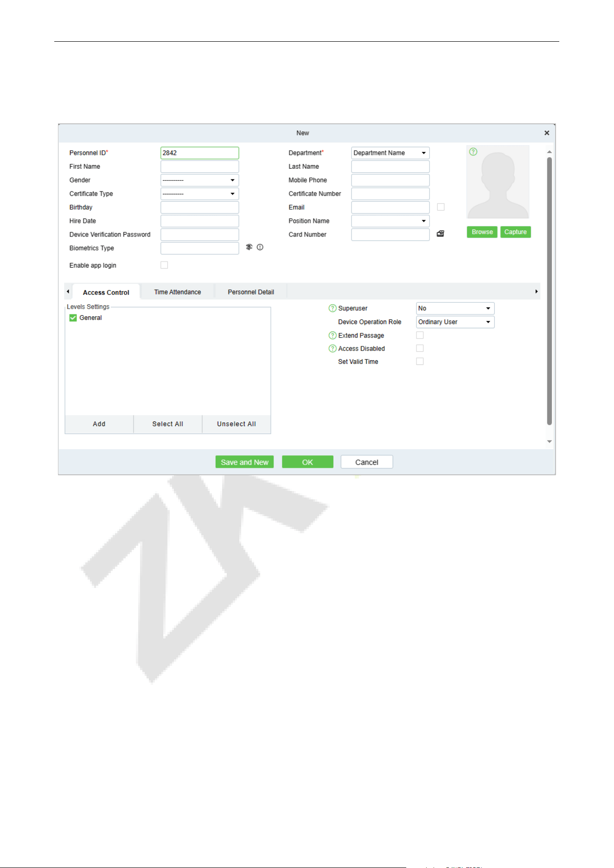614x868 pixels.
Task: Click the Card Number input field
Action: 390,235
